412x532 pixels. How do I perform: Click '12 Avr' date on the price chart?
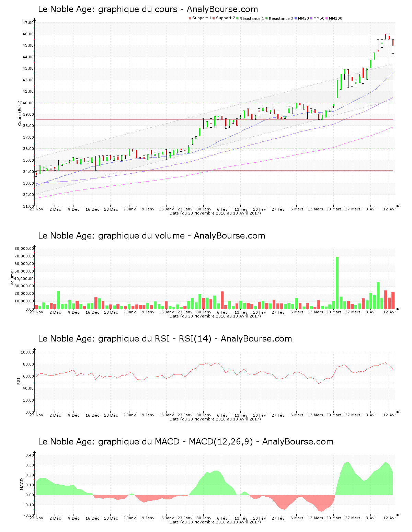pos(390,209)
